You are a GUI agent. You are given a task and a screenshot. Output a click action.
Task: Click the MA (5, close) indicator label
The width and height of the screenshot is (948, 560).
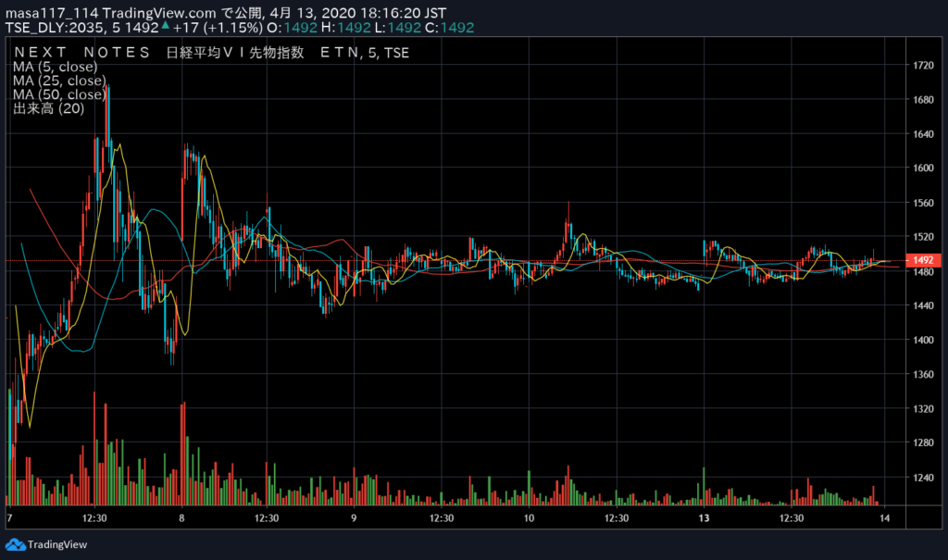coord(55,67)
